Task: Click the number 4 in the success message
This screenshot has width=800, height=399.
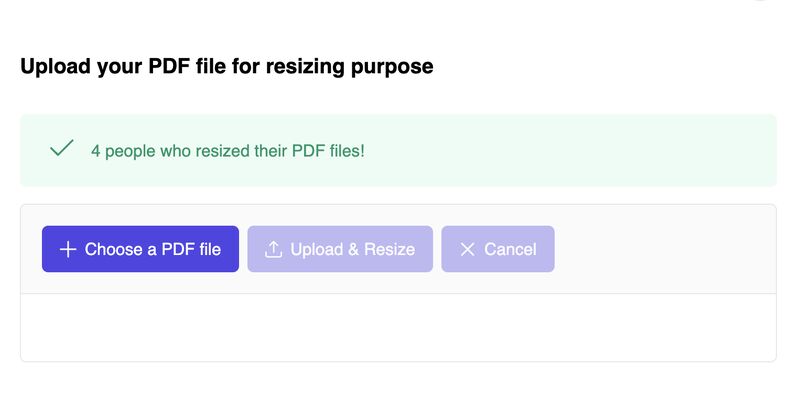Action: [95, 152]
